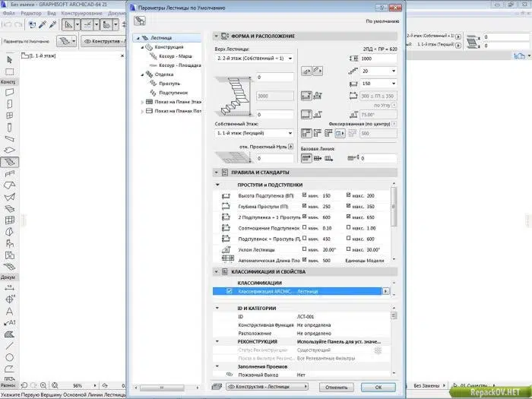Enable the minimum Уклон Лестницы checkbox
Image resolution: width=532 pixels, height=399 pixels.
304,249
